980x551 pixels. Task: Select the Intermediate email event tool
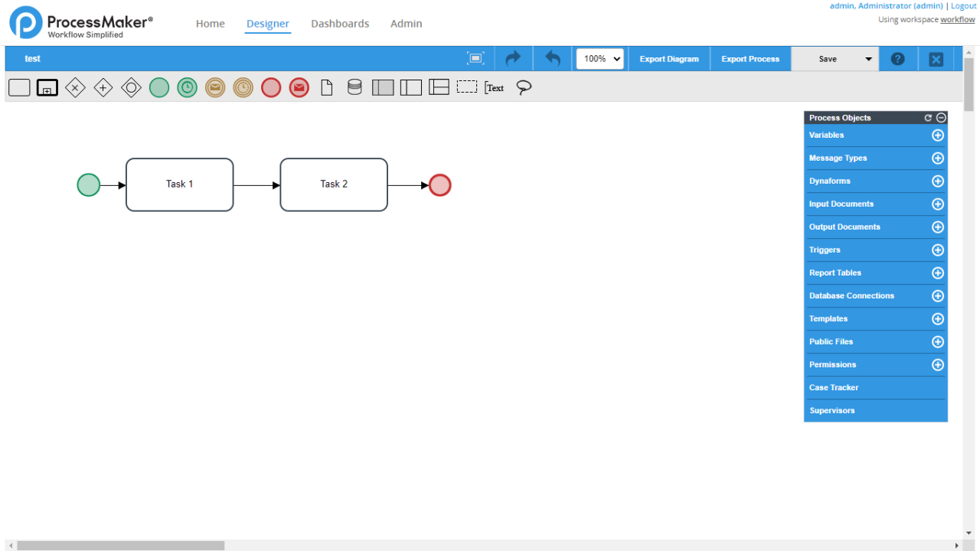tap(215, 87)
